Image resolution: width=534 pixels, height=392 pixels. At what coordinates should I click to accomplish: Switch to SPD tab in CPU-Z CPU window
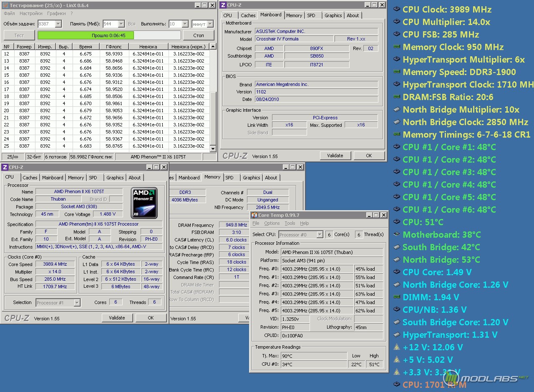(x=93, y=178)
